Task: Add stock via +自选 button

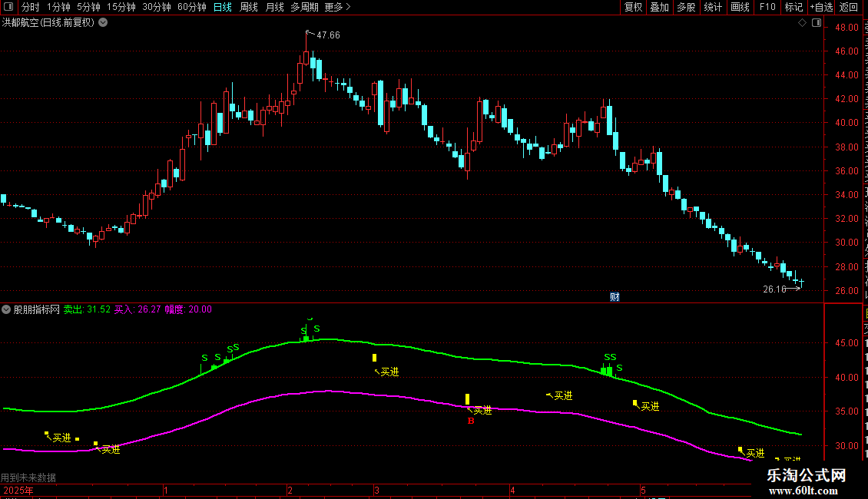Action: click(x=821, y=7)
